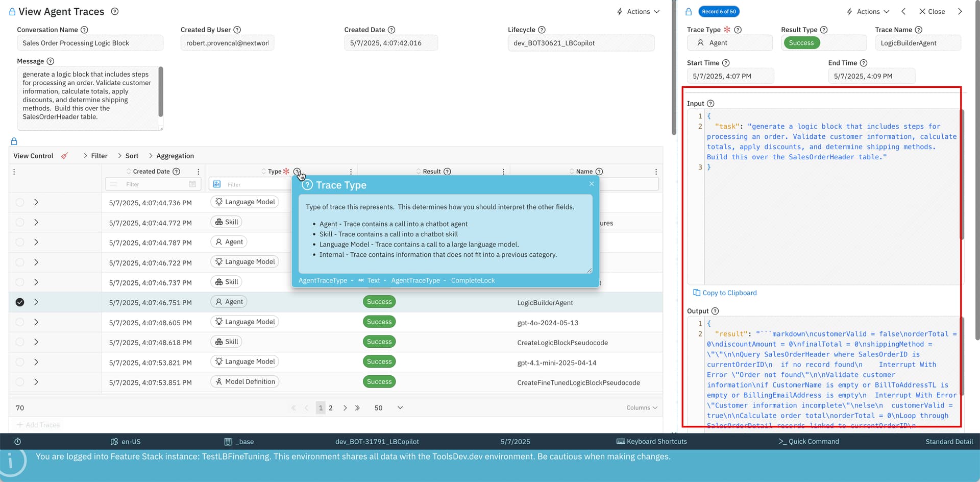Open calendar picker in Created Date filter

tap(192, 184)
